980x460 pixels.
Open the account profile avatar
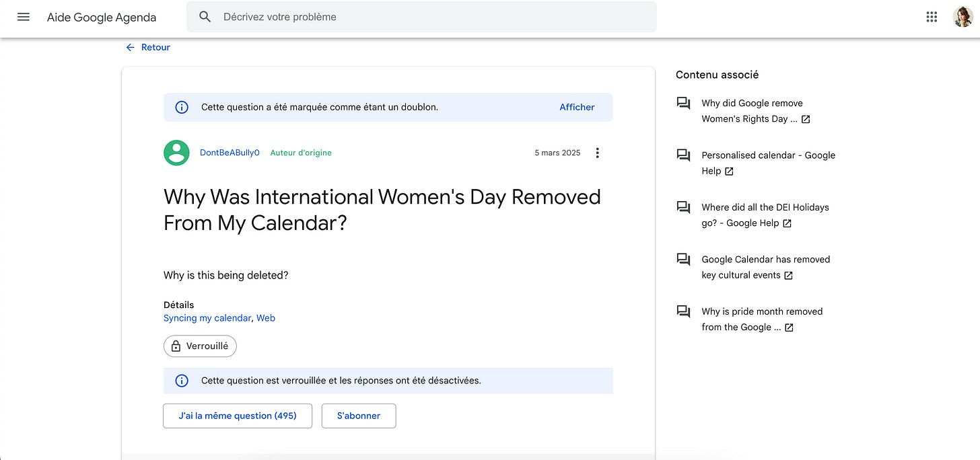[x=963, y=17]
